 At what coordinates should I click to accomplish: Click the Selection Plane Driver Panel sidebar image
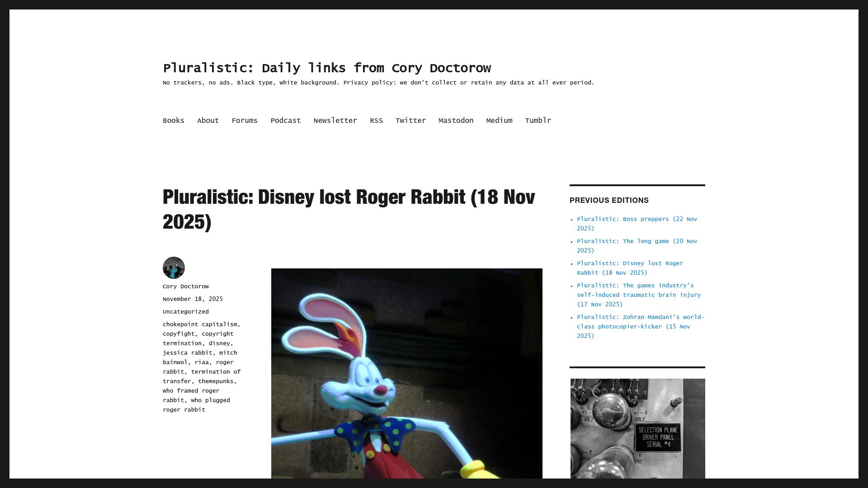(x=637, y=428)
